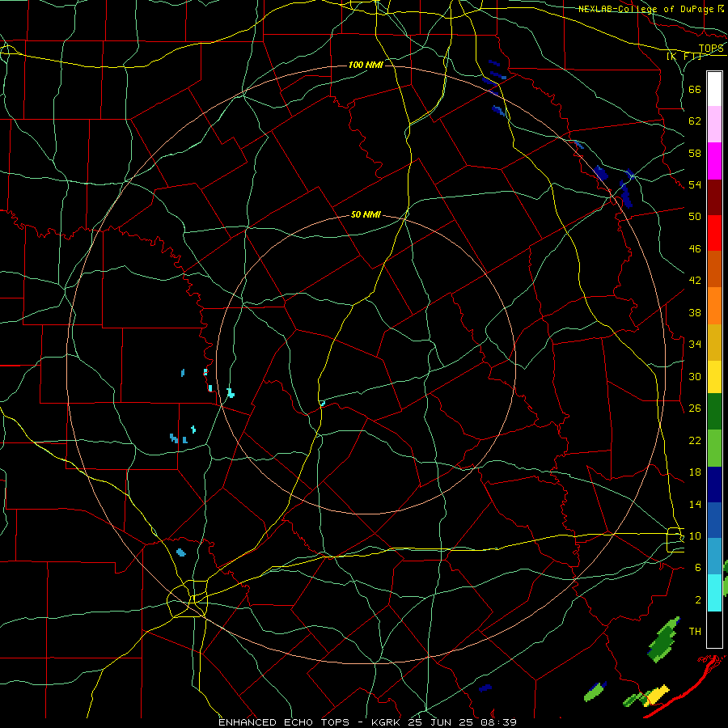Click the '34' legend value
The height and width of the screenshot is (728, 728).
[x=695, y=345]
